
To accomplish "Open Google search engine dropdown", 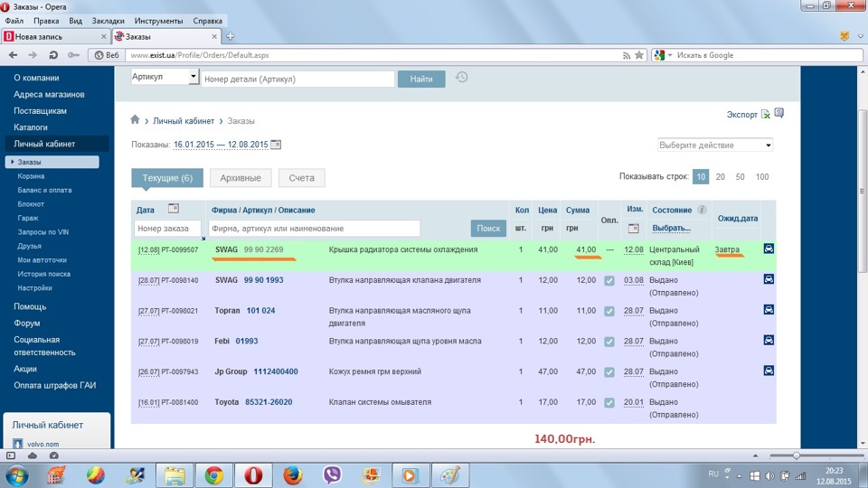I will tap(663, 55).
